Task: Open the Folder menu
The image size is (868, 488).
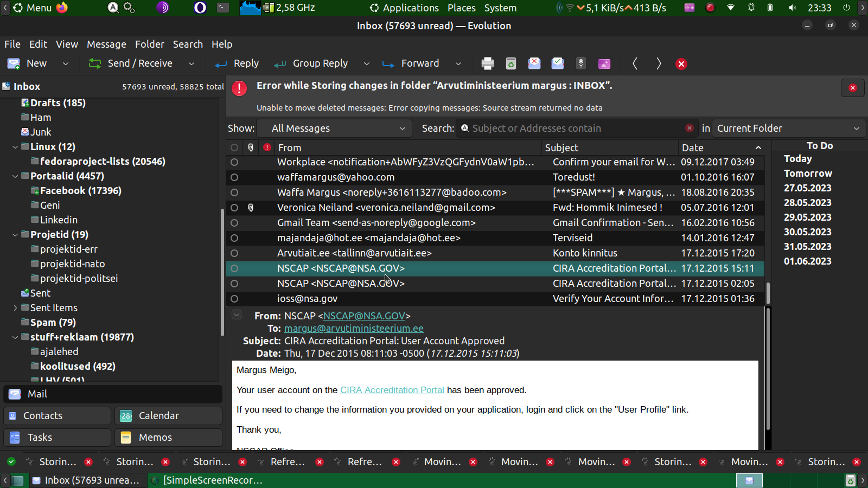Action: coord(149,44)
